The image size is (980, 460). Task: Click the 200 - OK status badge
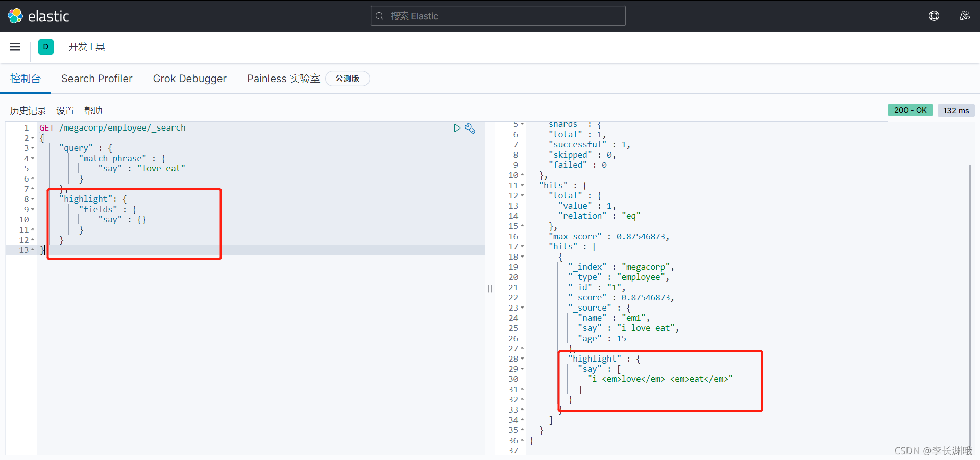910,110
